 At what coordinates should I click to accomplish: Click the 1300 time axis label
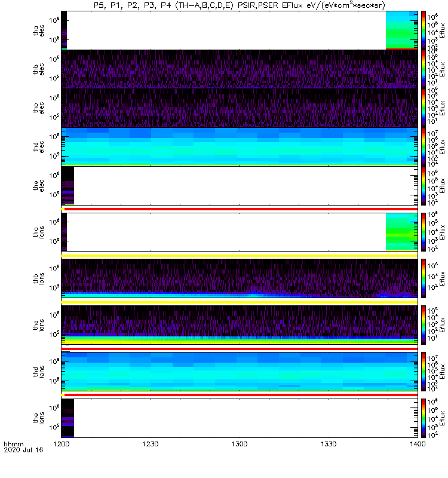coord(240,445)
